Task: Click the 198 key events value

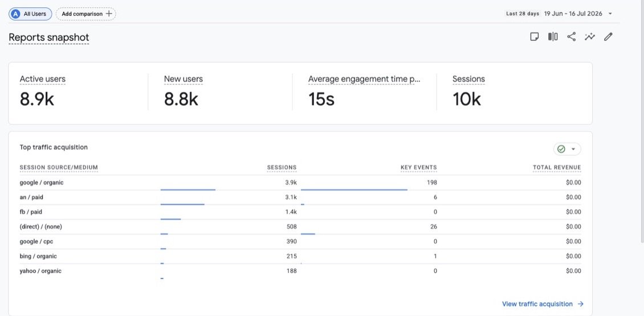Action: (x=432, y=183)
